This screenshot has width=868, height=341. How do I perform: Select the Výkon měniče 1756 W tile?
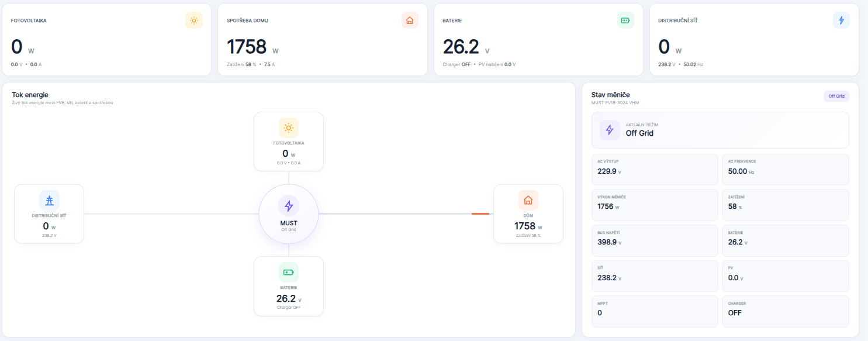pos(655,205)
